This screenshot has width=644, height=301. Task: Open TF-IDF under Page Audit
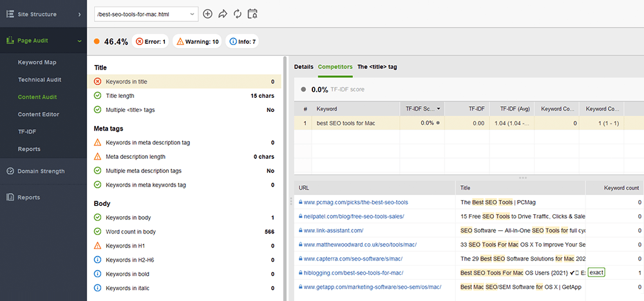pos(26,132)
